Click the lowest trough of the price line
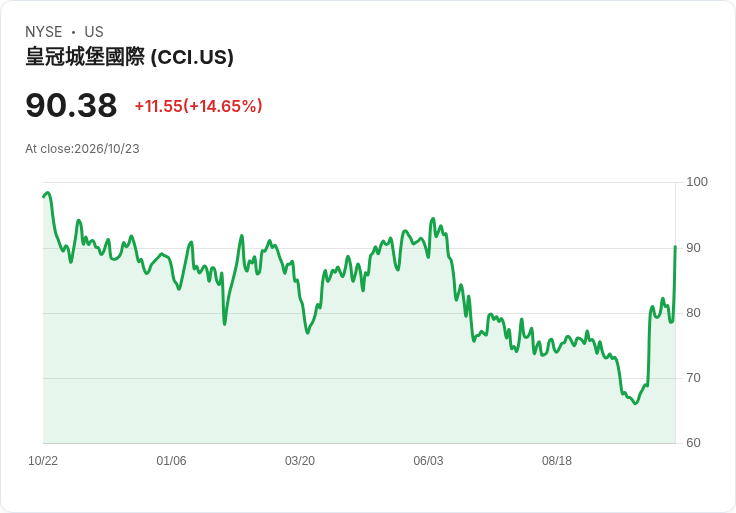736x513 pixels. pyautogui.click(x=636, y=403)
